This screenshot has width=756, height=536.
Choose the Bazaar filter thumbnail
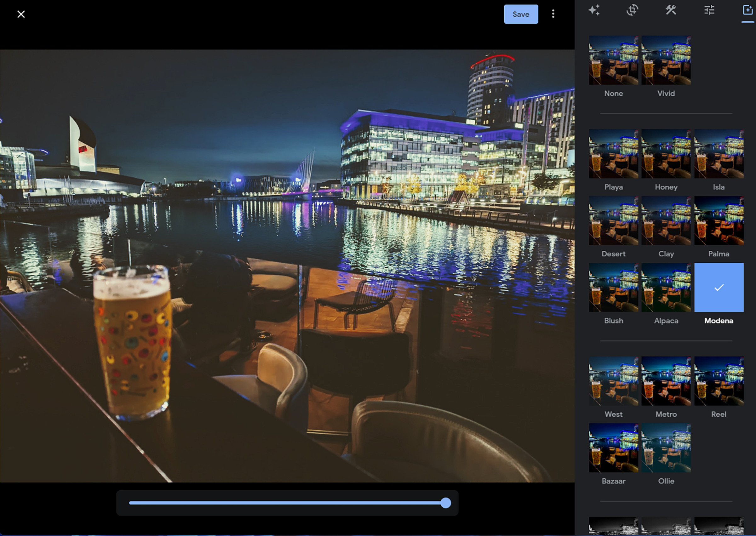613,448
